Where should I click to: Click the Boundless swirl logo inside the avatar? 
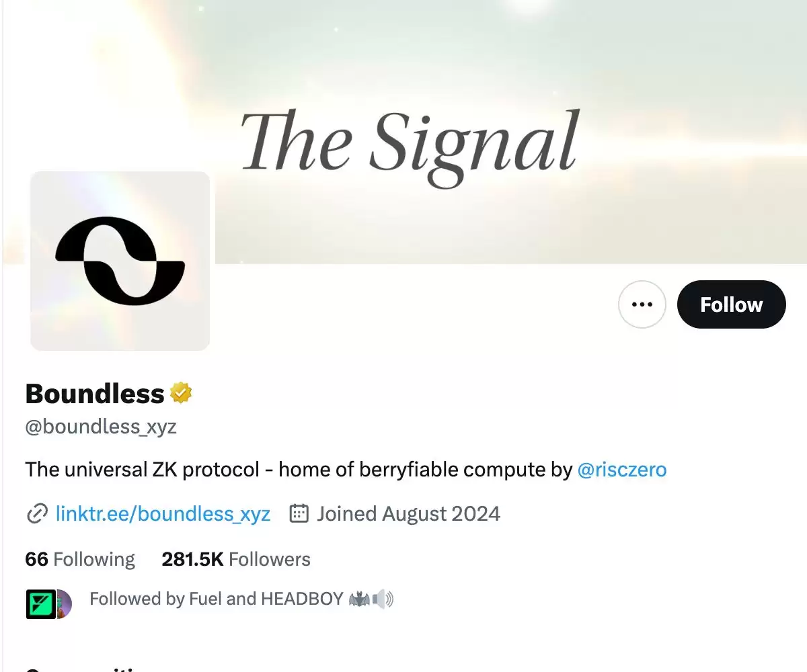click(x=119, y=261)
